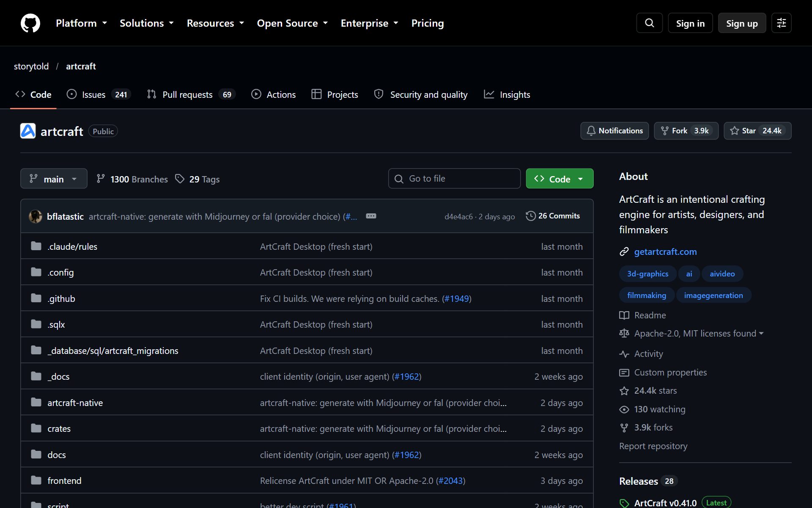Expand the Open Source menu
Image resolution: width=812 pixels, height=508 pixels.
tap(292, 23)
